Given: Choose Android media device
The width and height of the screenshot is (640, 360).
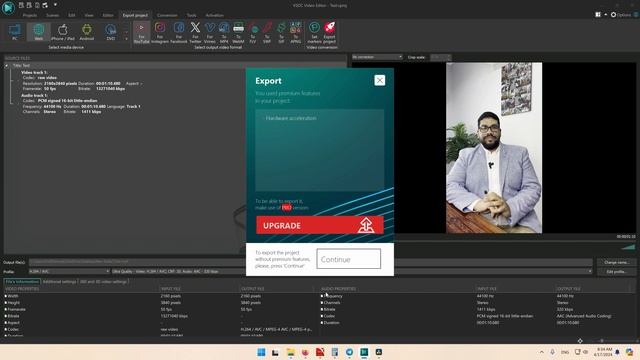Looking at the screenshot, I should click(87, 32).
